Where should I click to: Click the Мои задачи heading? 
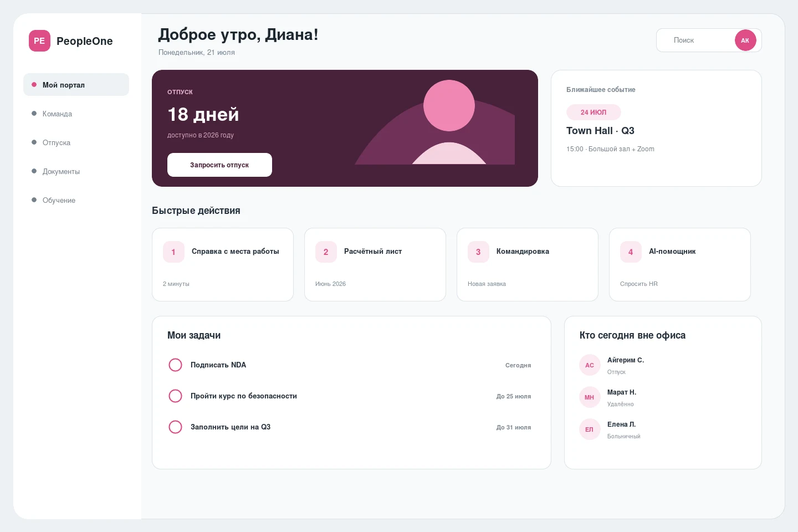click(194, 335)
